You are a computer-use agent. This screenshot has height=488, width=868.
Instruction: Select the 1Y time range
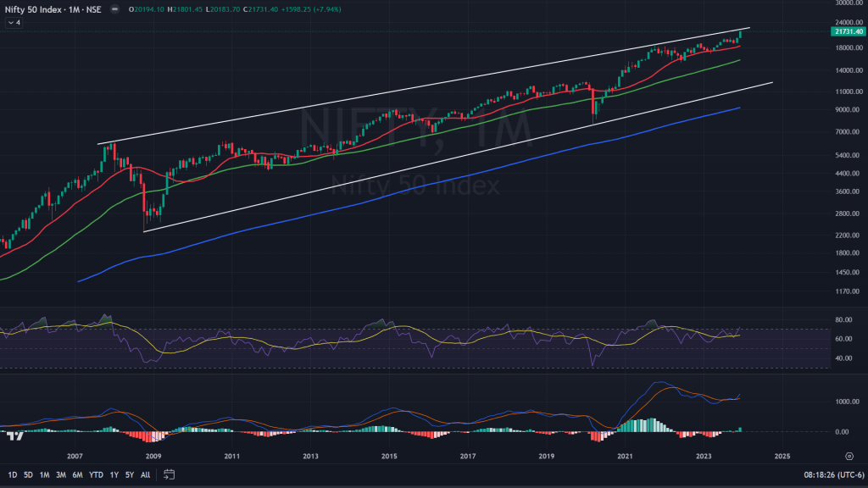[114, 475]
